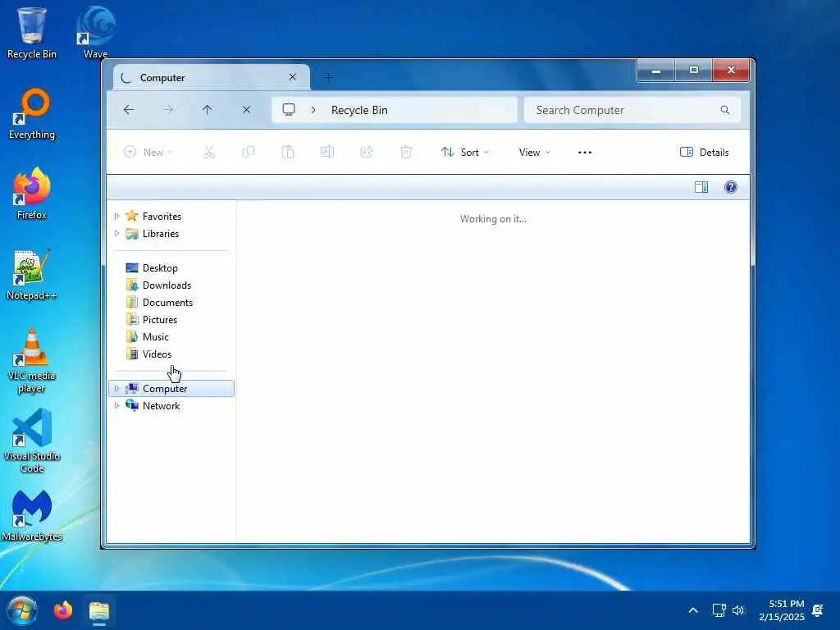Click the network tray icon
The width and height of the screenshot is (840, 630).
tap(719, 610)
